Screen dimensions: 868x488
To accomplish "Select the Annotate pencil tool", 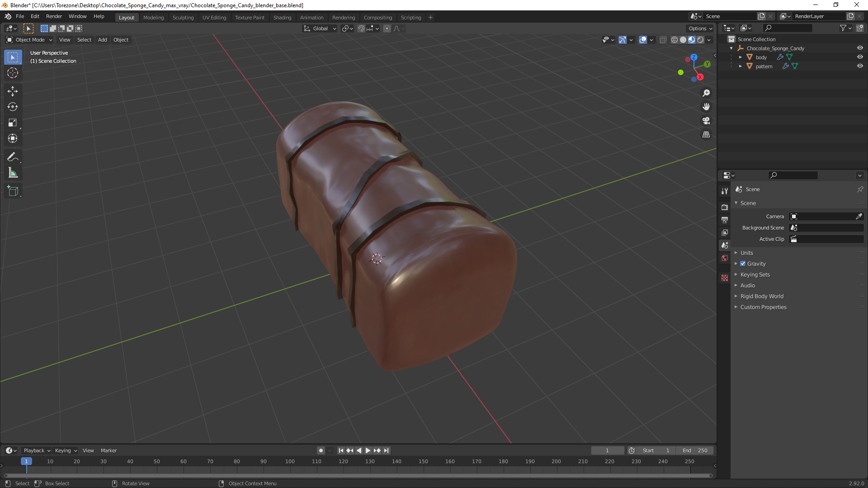I will pos(13,157).
